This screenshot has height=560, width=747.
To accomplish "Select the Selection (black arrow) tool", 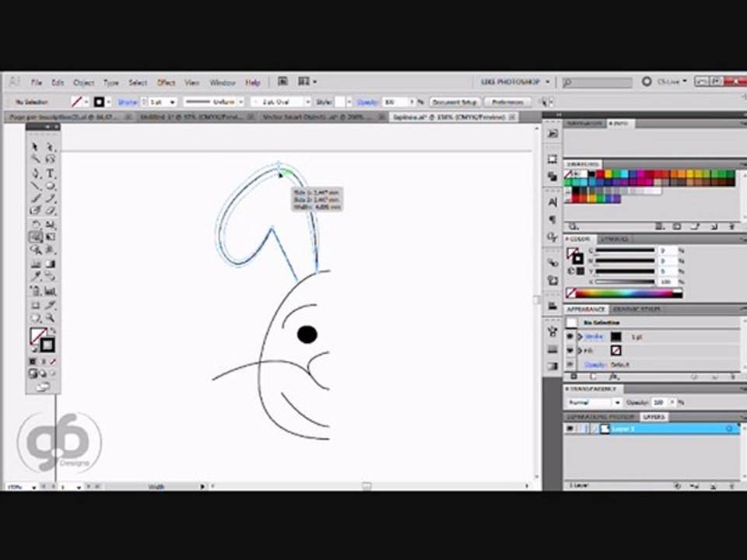I will 35,147.
